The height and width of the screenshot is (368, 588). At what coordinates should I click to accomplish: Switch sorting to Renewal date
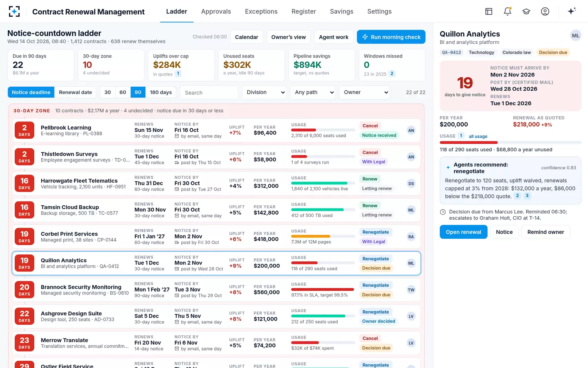point(76,92)
